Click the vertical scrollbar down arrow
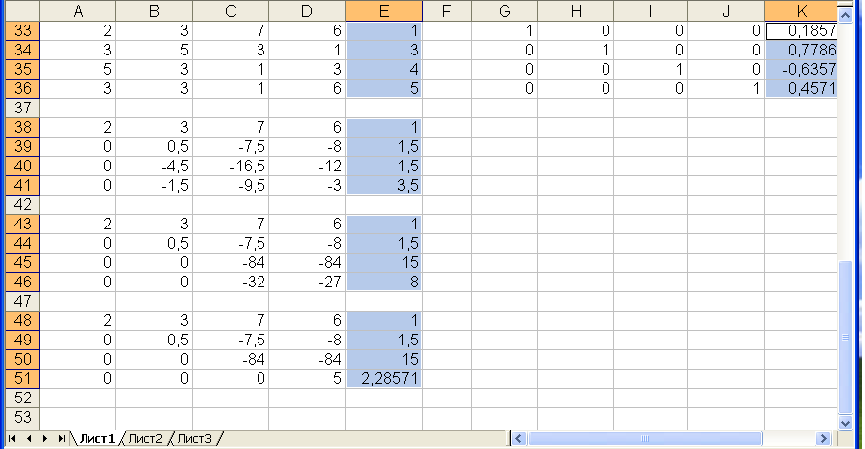This screenshot has width=865, height=449. [x=845, y=423]
